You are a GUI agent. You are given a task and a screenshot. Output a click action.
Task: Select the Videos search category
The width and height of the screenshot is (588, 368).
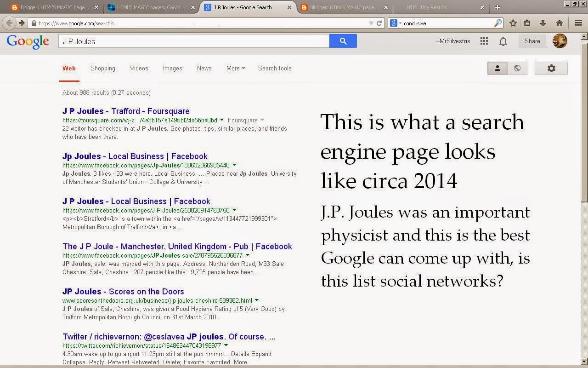[x=139, y=68]
